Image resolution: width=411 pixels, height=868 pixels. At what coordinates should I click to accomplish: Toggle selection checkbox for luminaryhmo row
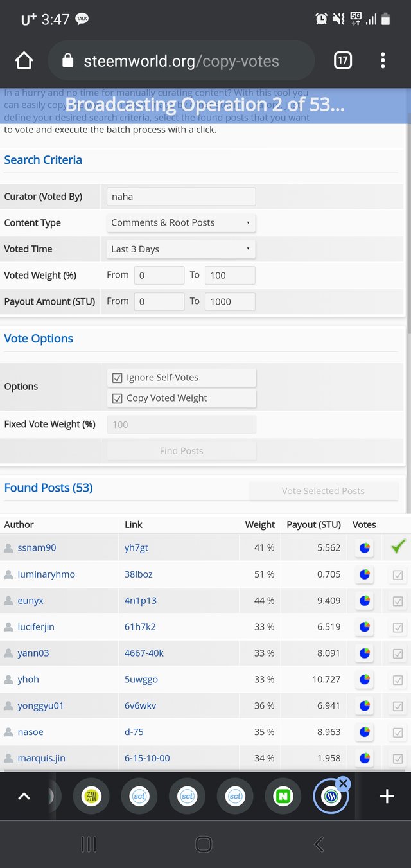[x=398, y=575]
